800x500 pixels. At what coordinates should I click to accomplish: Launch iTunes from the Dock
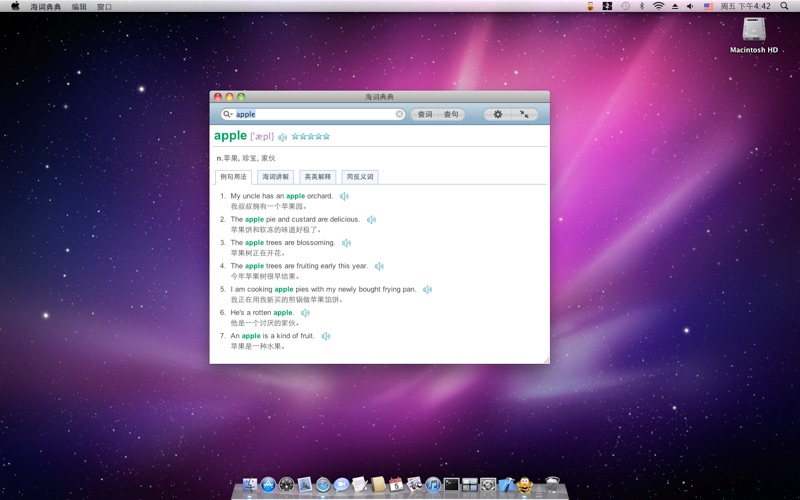click(x=433, y=485)
